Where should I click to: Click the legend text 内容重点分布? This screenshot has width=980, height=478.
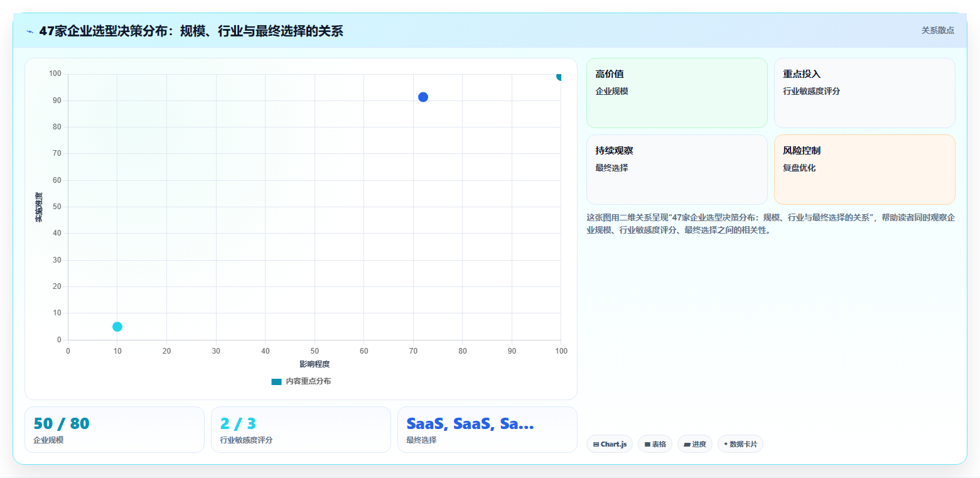coord(308,381)
